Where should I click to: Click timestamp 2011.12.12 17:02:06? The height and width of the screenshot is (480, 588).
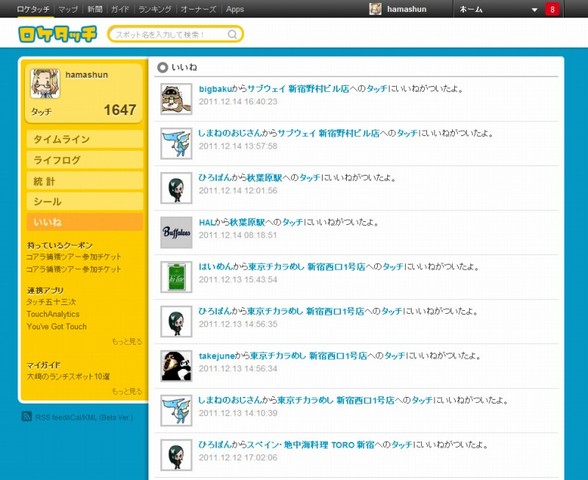tap(238, 458)
